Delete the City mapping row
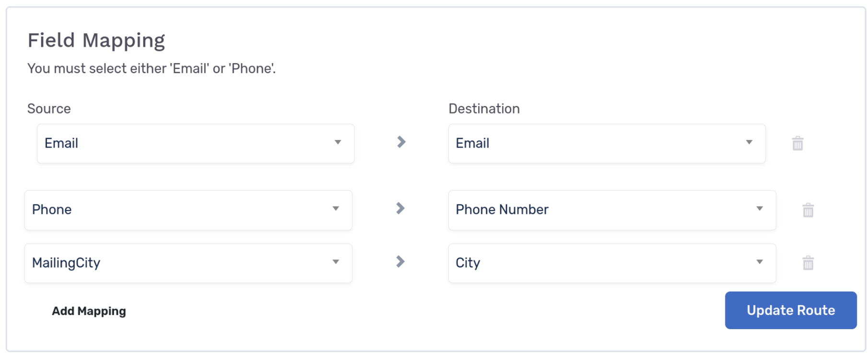Image resolution: width=868 pixels, height=358 pixels. (808, 263)
